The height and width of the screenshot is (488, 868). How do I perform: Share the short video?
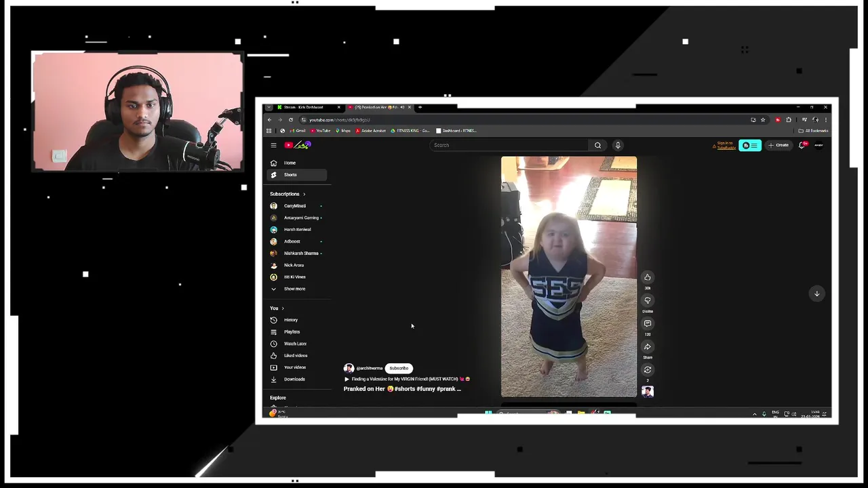(648, 346)
